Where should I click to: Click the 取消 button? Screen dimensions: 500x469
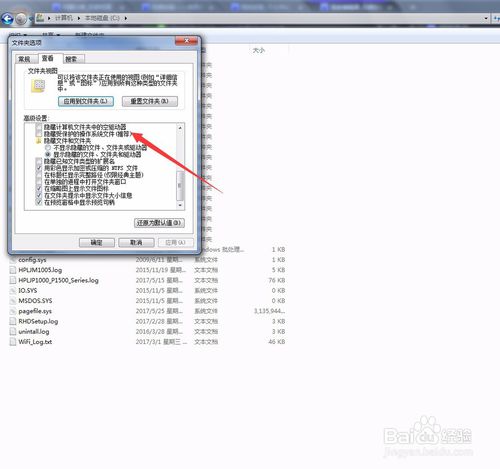pos(136,243)
